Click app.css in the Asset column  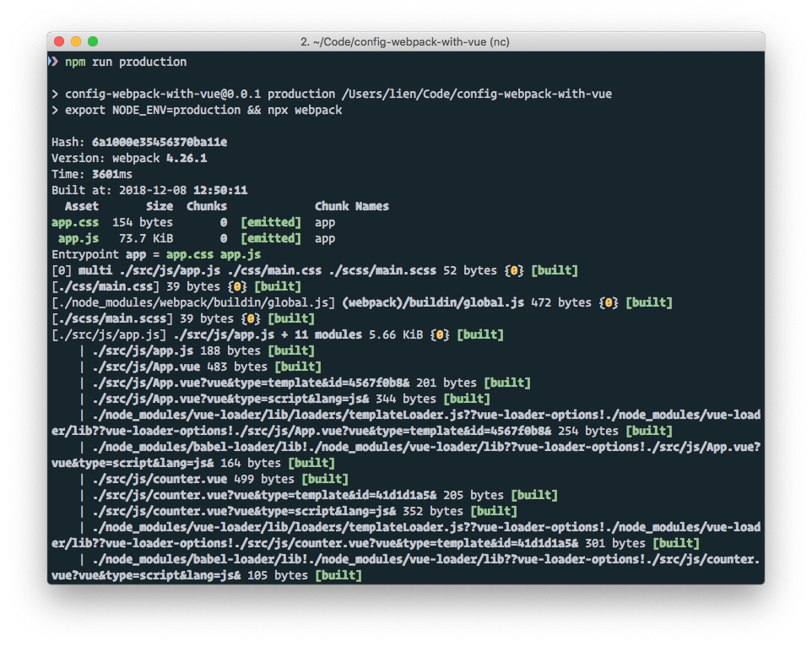tap(74, 222)
